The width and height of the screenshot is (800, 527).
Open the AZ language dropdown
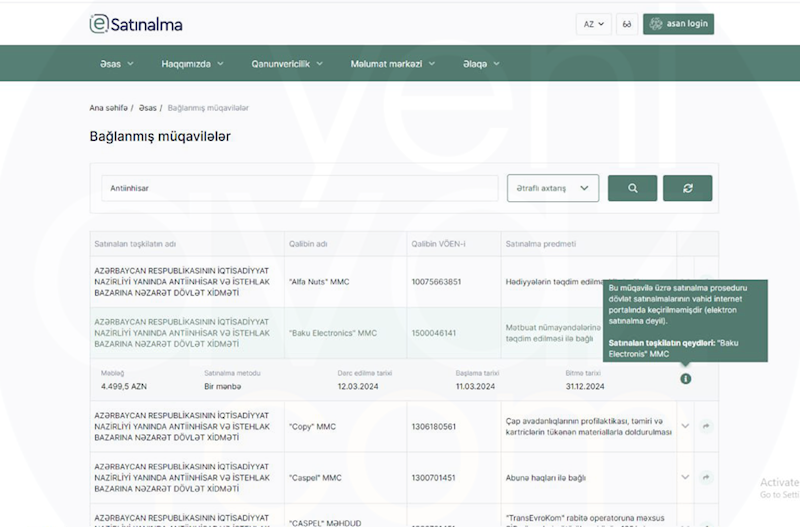[593, 24]
